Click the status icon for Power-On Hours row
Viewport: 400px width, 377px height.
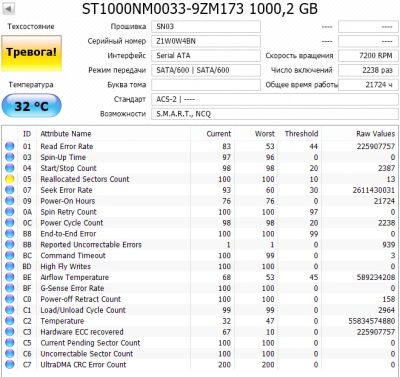[10, 201]
